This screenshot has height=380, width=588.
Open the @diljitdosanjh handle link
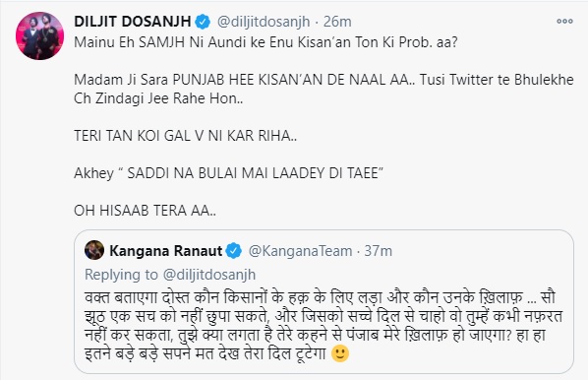[x=264, y=22]
